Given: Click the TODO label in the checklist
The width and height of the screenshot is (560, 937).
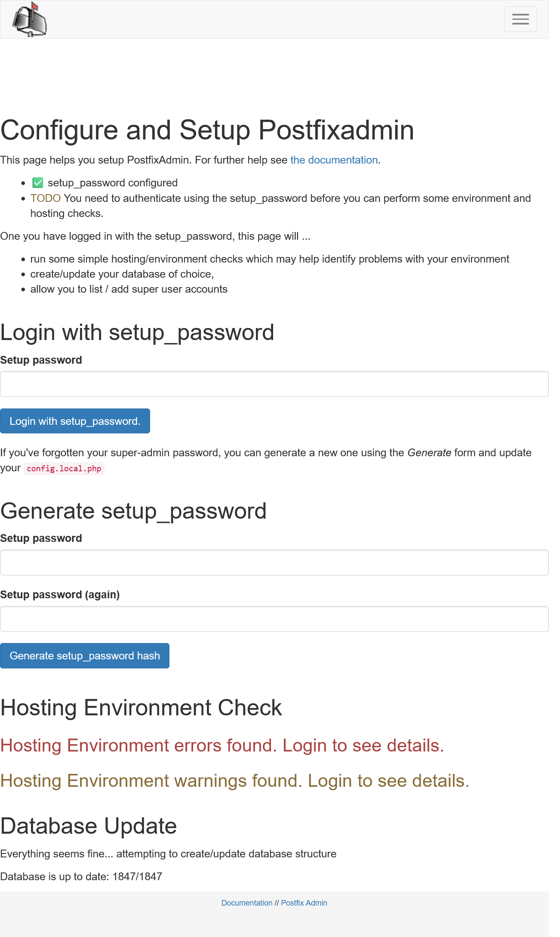Looking at the screenshot, I should (46, 198).
